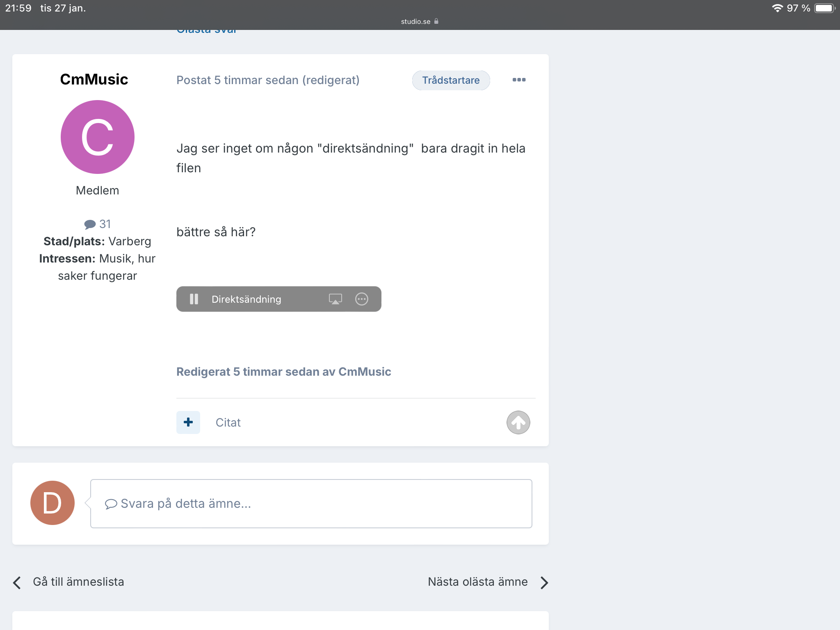Screen dimensions: 840x630
Task: Click the post count speech bubble icon
Action: pyautogui.click(x=90, y=224)
